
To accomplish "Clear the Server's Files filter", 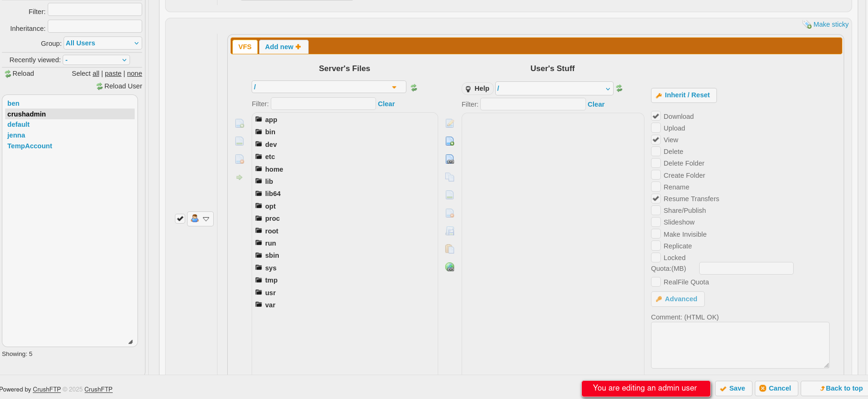I will 386,104.
